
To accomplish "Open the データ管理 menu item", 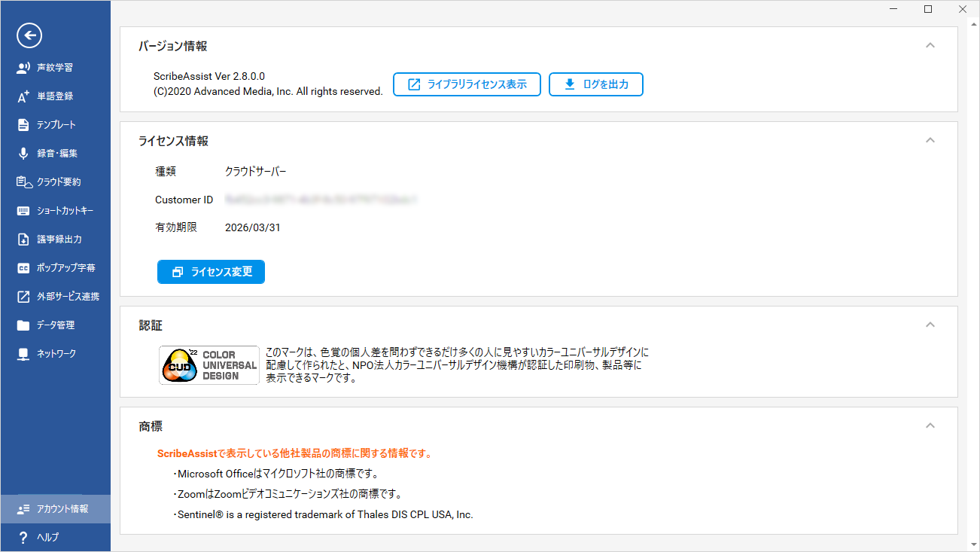I will [55, 325].
